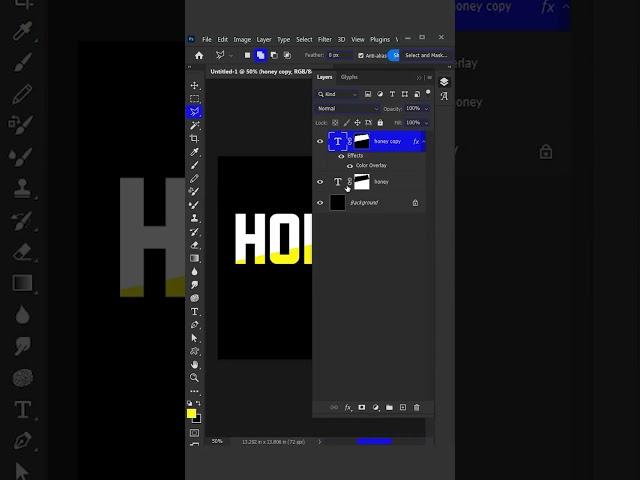The width and height of the screenshot is (640, 480).
Task: Hide the honey layer
Action: 320,182
